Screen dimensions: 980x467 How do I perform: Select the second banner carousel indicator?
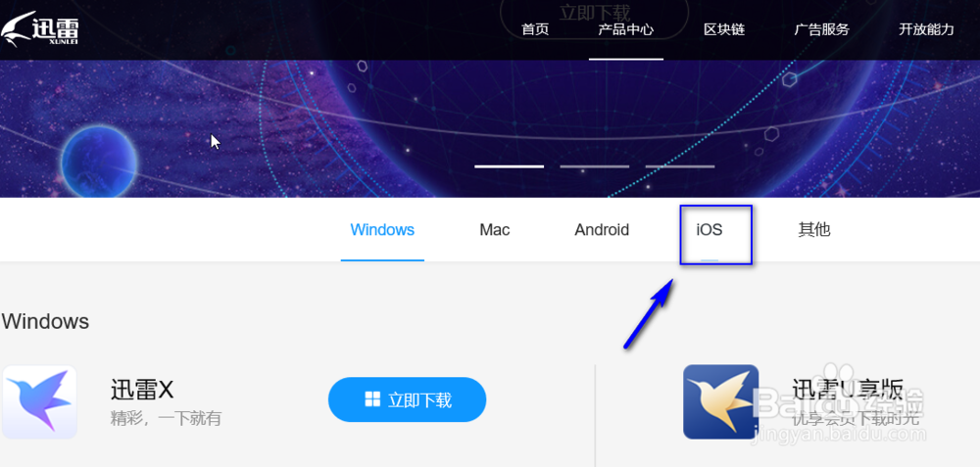point(595,166)
